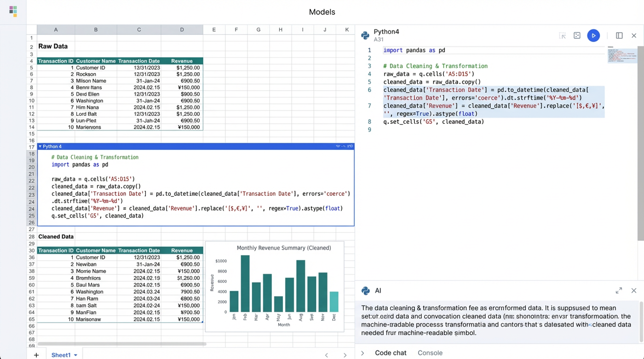Select column D header
644x359 pixels.
[182, 29]
